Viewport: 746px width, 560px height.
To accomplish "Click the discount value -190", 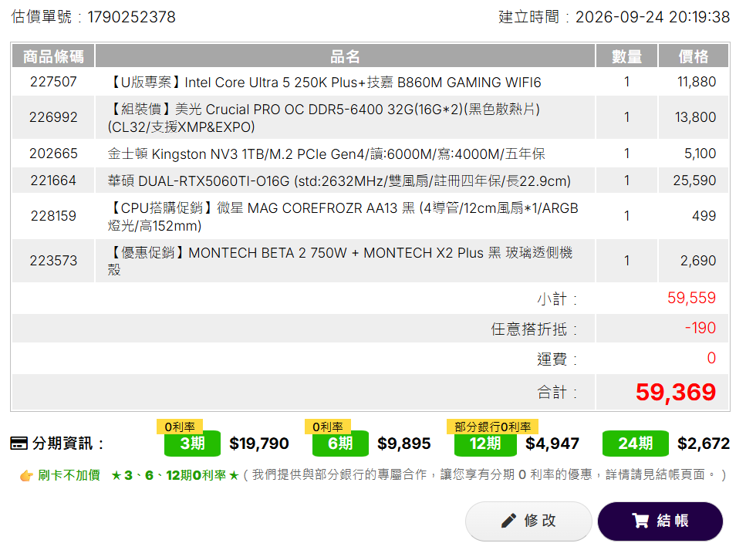I will (x=700, y=328).
